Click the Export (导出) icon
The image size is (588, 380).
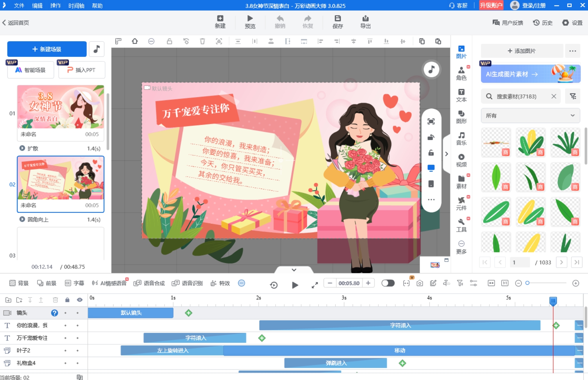365,19
